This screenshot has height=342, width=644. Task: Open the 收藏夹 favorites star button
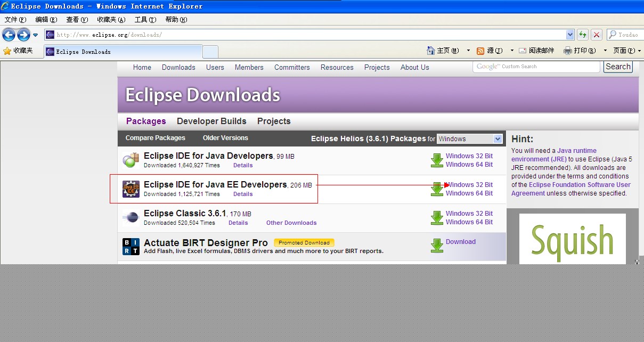[18, 51]
